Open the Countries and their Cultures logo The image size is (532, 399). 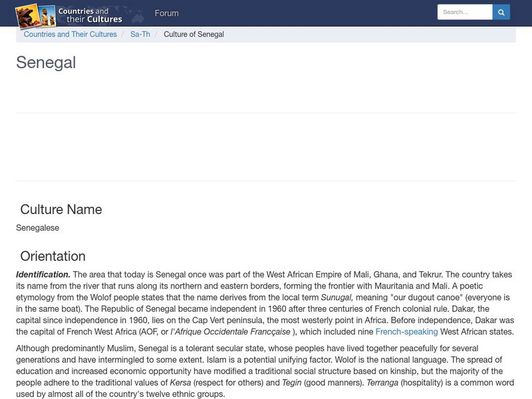pos(69,15)
